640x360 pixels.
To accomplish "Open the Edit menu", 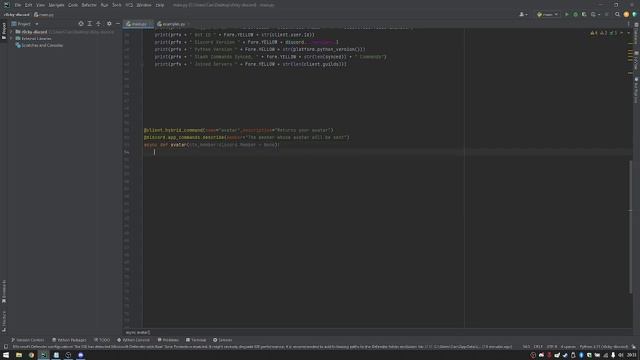I will click(28, 5).
